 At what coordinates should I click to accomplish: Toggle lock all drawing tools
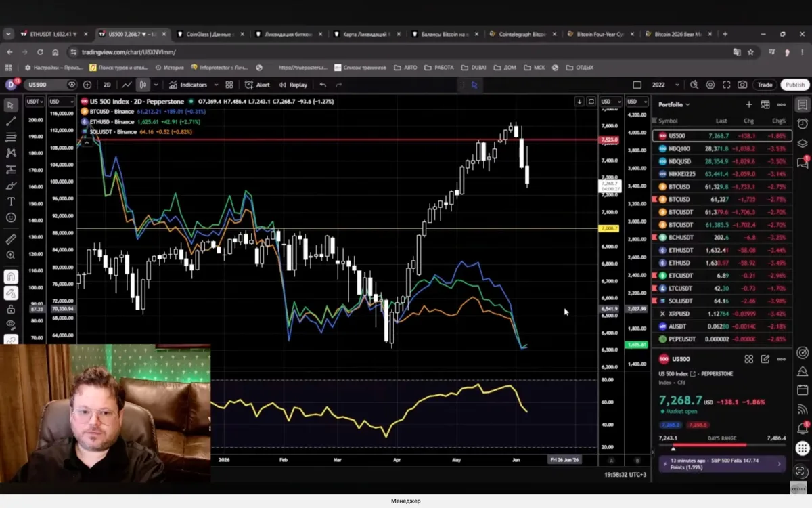[x=11, y=310]
